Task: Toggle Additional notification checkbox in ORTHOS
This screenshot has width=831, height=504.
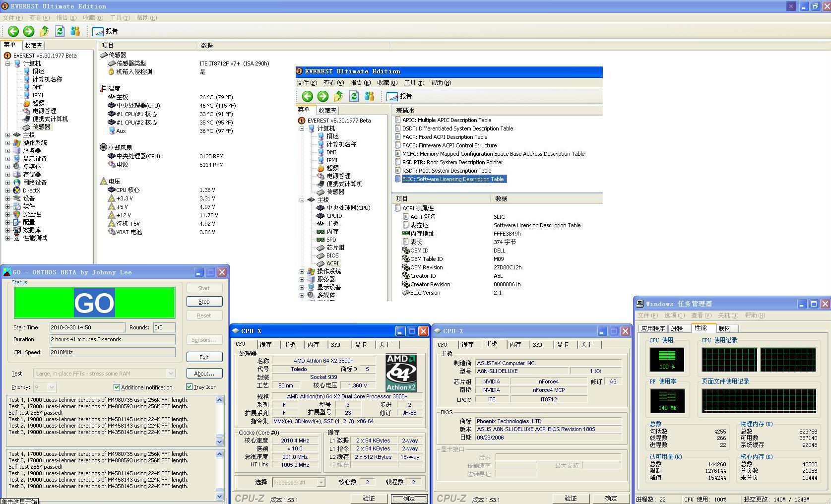Action: [x=117, y=387]
